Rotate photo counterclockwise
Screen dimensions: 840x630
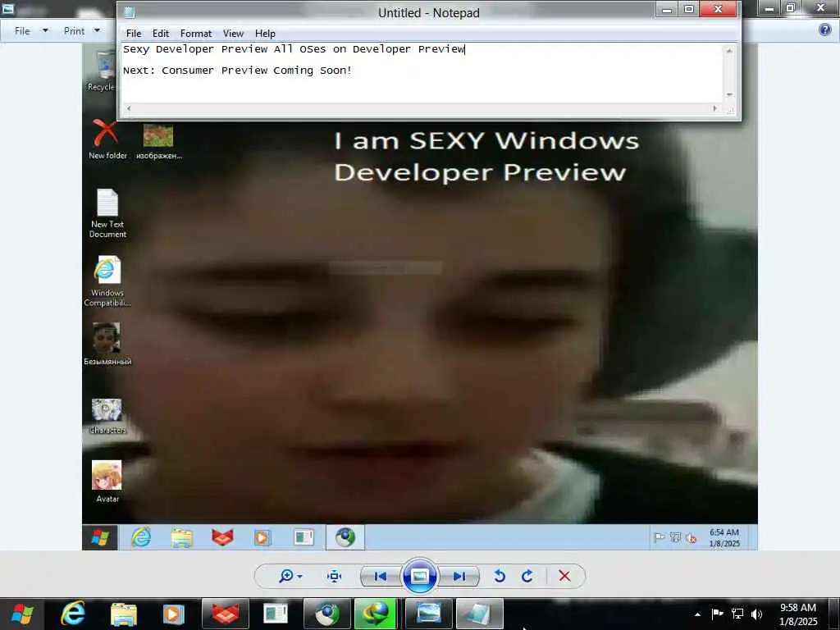(x=500, y=576)
